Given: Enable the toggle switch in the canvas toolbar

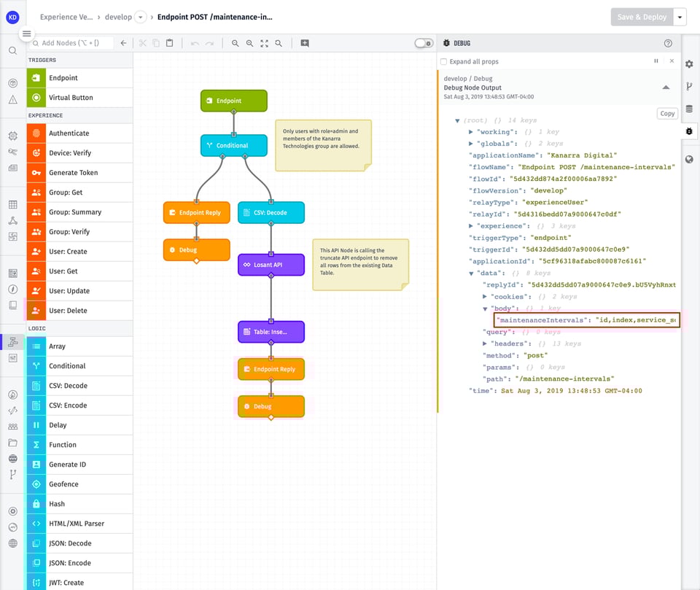Looking at the screenshot, I should pos(423,43).
